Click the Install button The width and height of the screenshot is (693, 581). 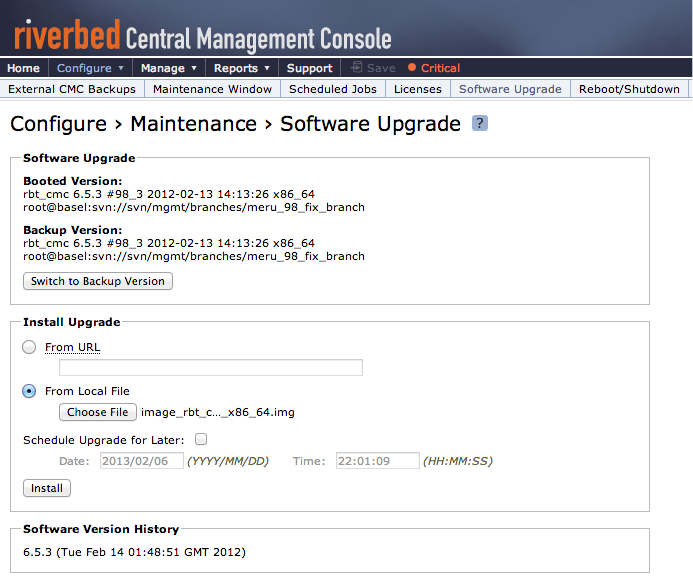[47, 488]
